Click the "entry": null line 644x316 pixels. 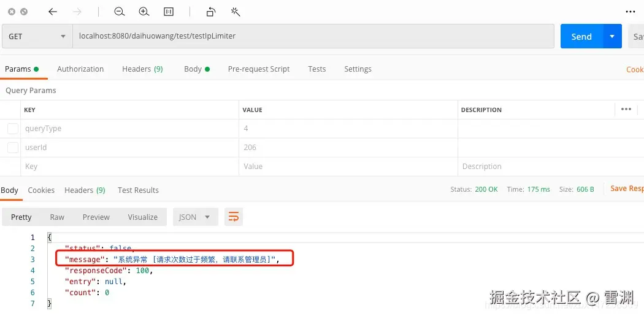click(x=95, y=282)
